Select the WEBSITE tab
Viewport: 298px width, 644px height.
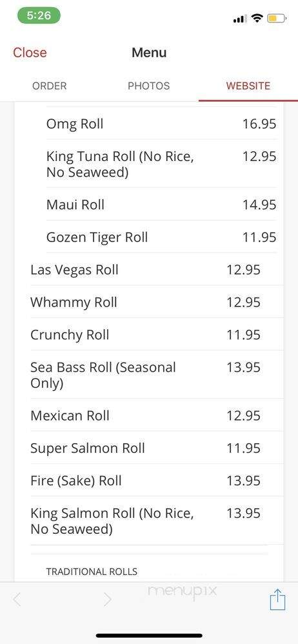248,86
